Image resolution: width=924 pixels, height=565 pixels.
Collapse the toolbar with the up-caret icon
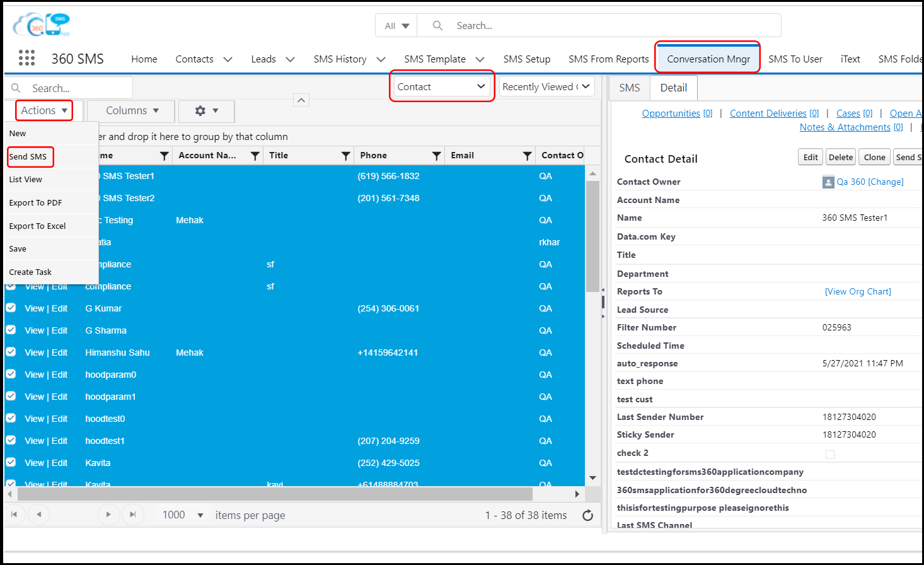(x=301, y=100)
